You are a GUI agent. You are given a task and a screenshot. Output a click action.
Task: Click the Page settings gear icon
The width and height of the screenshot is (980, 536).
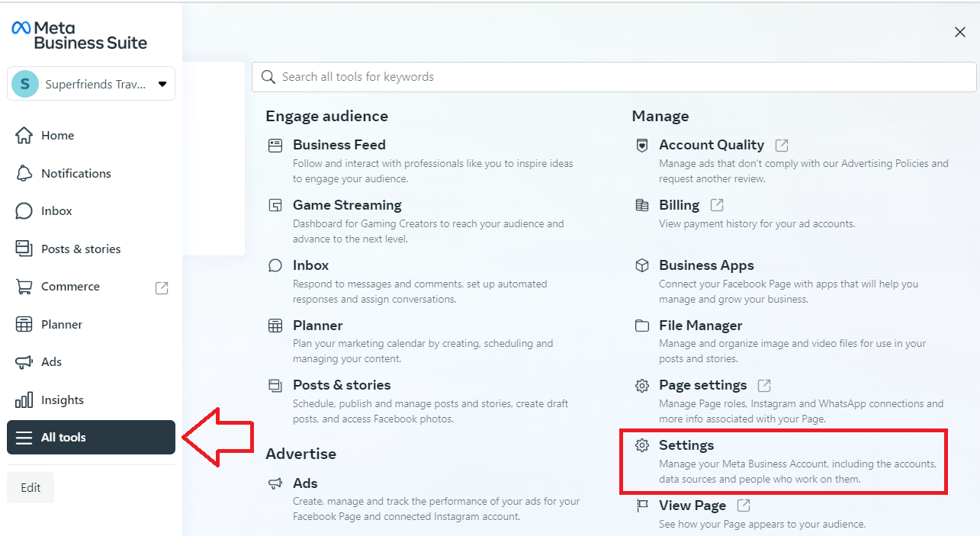(x=642, y=385)
